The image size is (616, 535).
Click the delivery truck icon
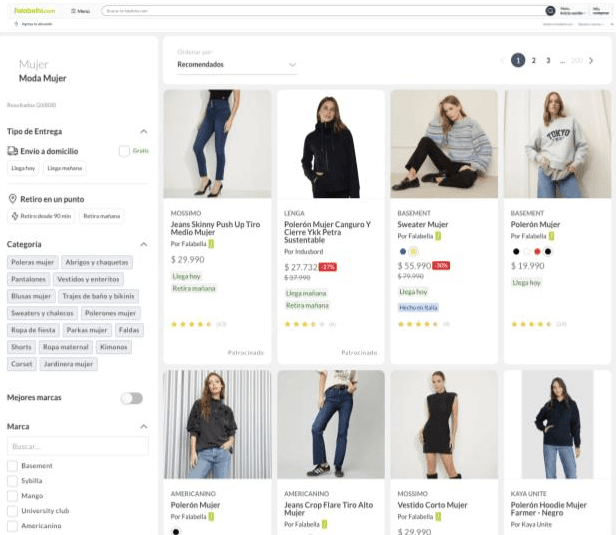[13, 151]
